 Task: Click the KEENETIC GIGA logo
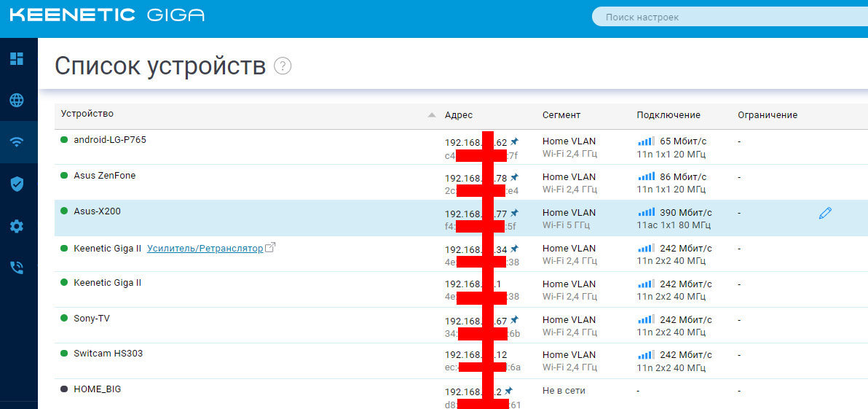pyautogui.click(x=107, y=15)
